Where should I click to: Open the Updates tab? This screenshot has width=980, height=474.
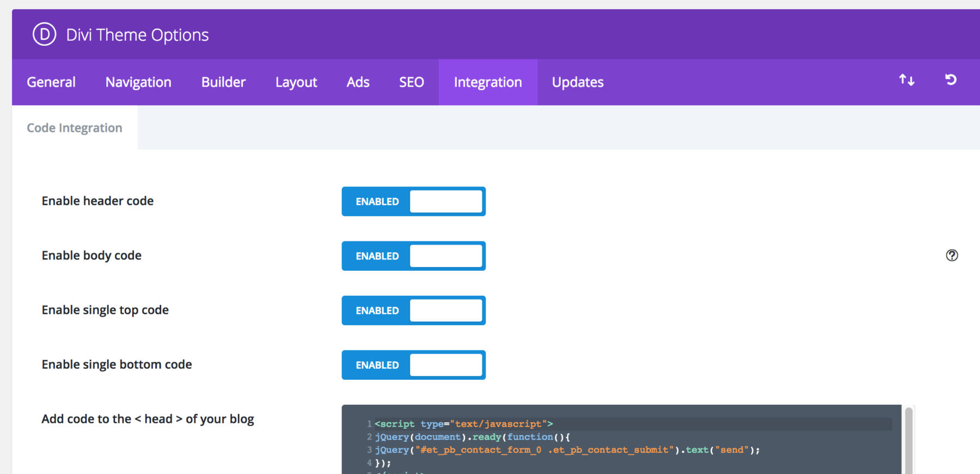pyautogui.click(x=578, y=82)
